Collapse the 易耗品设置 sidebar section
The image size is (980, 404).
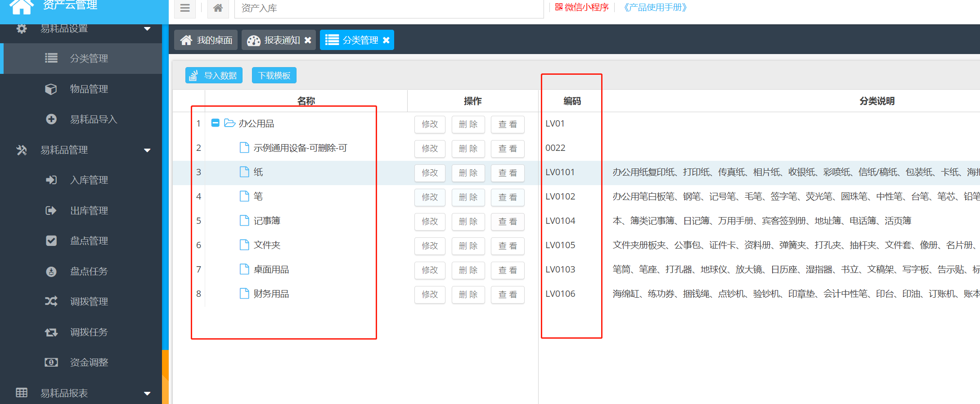click(x=147, y=29)
